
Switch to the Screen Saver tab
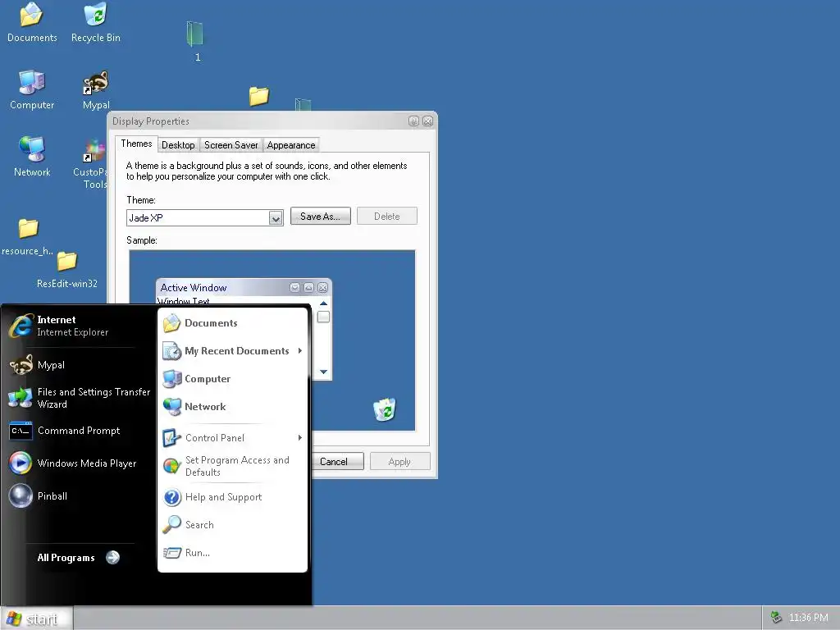[x=231, y=145]
